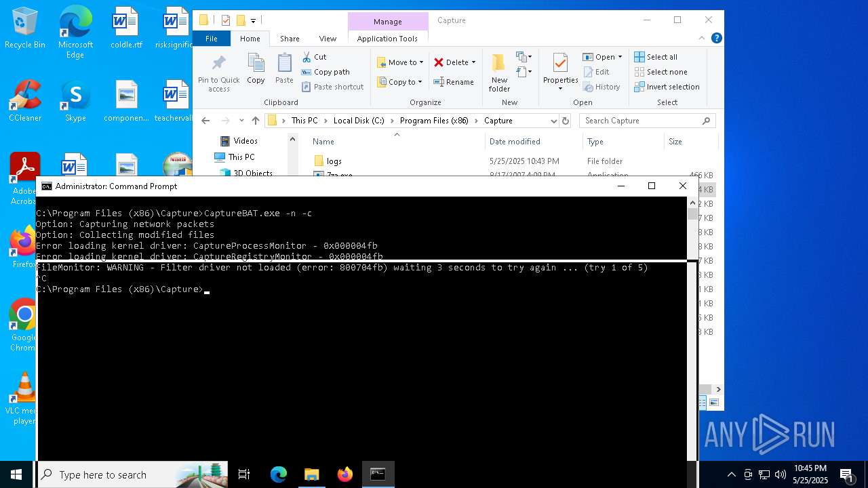Click Command Prompt vertical scrollbar thumb
The width and height of the screenshot is (868, 488).
692,214
